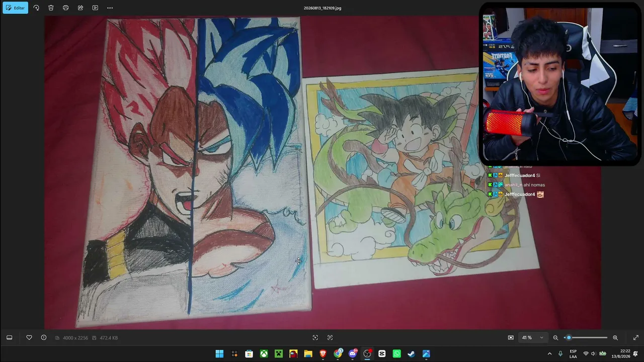
Task: Enter full screen with the expand arrows icon
Action: (x=635, y=338)
